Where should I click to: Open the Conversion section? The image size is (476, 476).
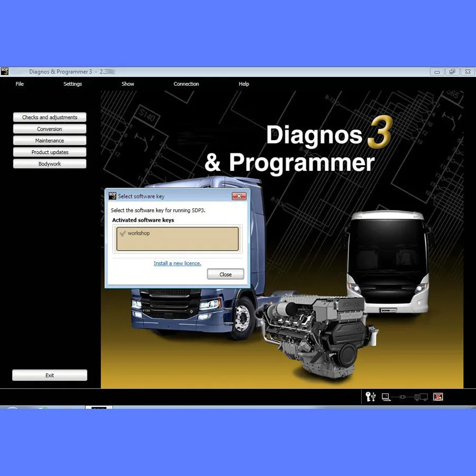pos(50,129)
